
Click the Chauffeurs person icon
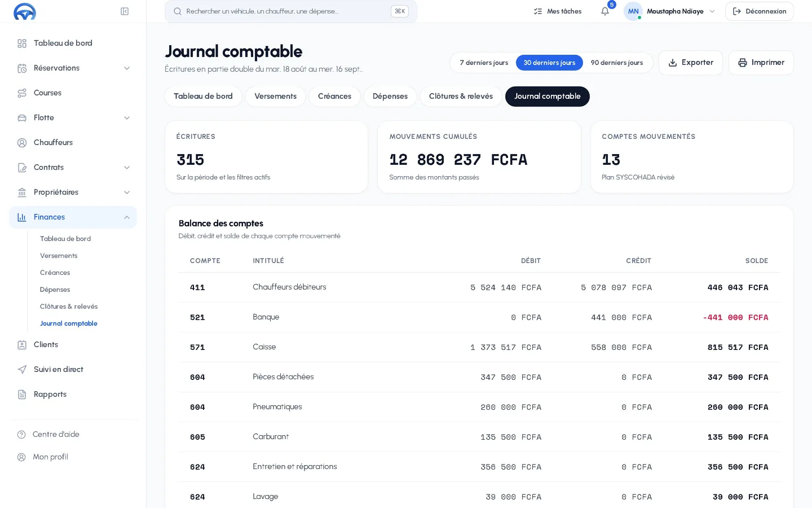tap(22, 143)
